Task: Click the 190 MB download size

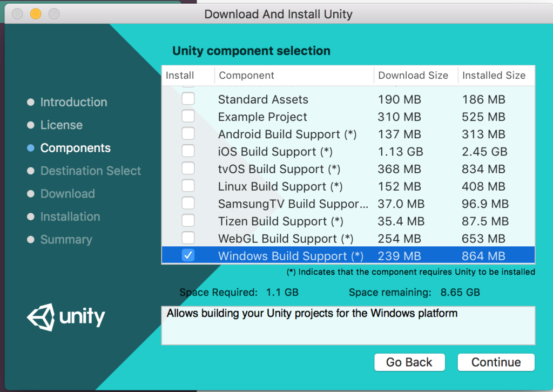Action: (x=399, y=99)
